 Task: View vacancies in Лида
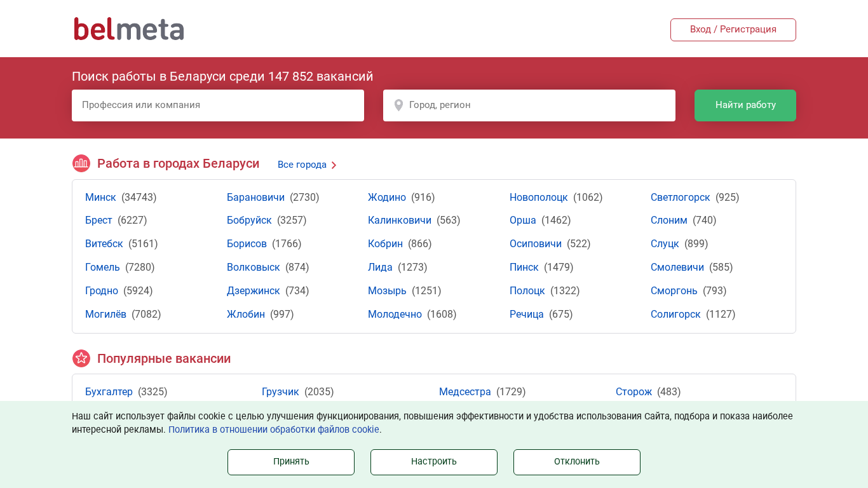[380, 268]
